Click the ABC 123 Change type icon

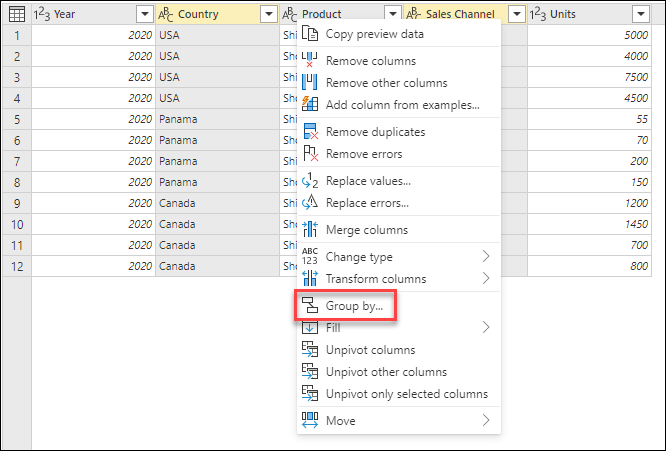tap(310, 257)
